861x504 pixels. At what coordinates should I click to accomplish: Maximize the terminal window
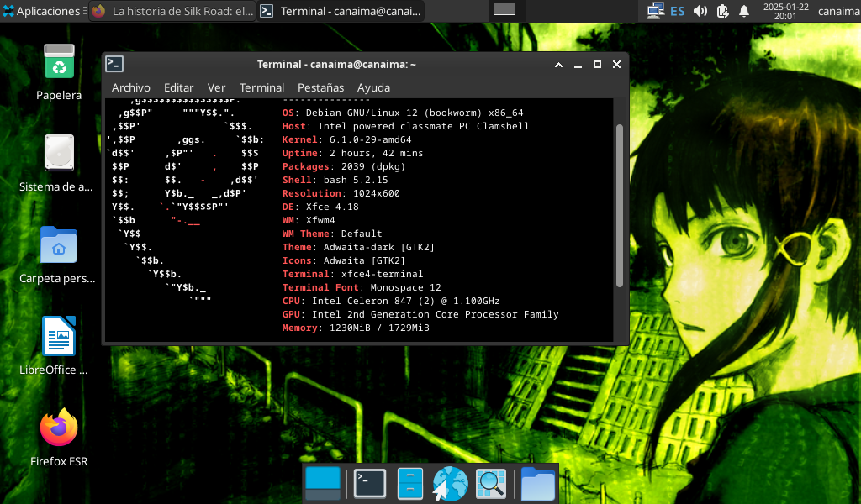pos(598,65)
